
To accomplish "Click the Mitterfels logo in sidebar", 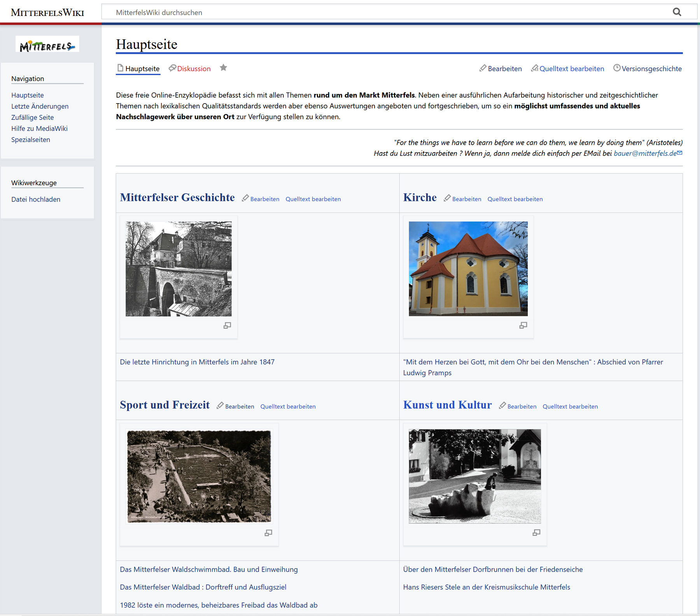I will [47, 44].
